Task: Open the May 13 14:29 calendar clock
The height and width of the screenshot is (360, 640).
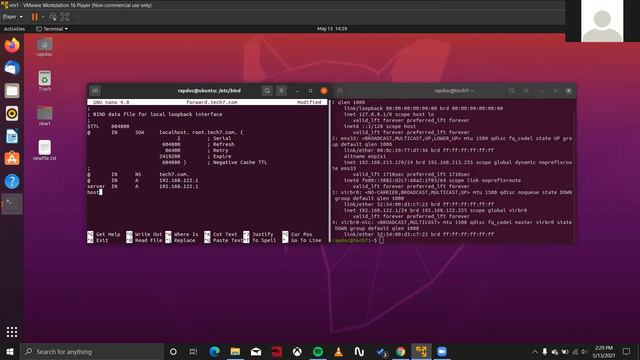Action: click(332, 29)
